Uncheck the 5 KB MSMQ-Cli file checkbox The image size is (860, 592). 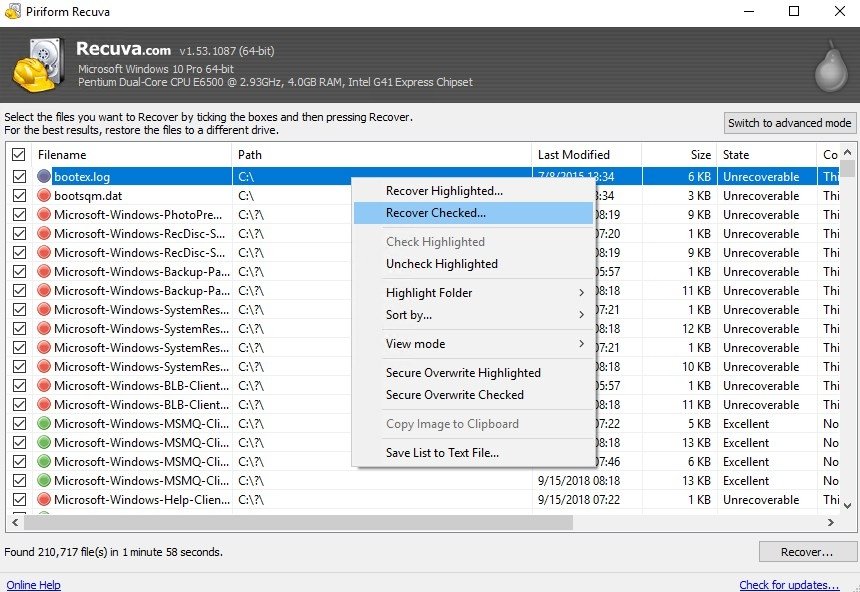(x=19, y=424)
